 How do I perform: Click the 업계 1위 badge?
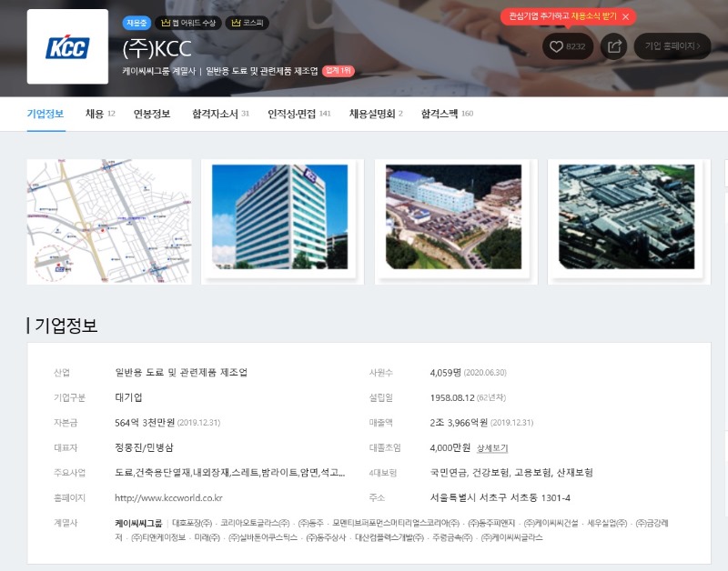pyautogui.click(x=338, y=71)
